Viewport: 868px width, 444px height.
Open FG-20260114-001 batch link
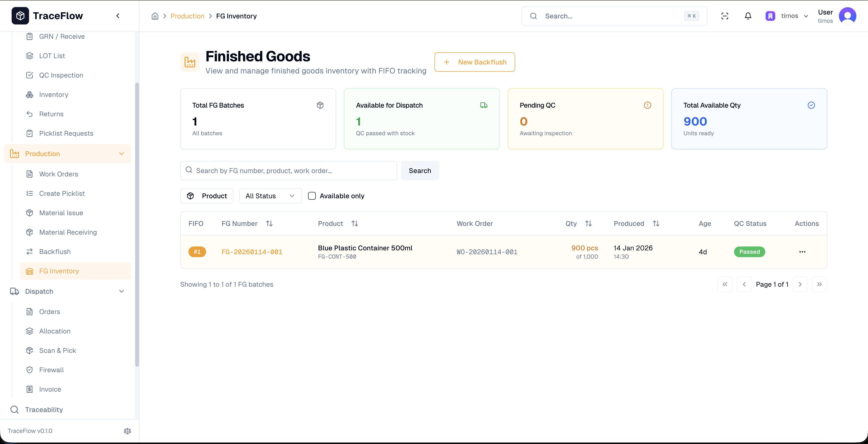(252, 252)
